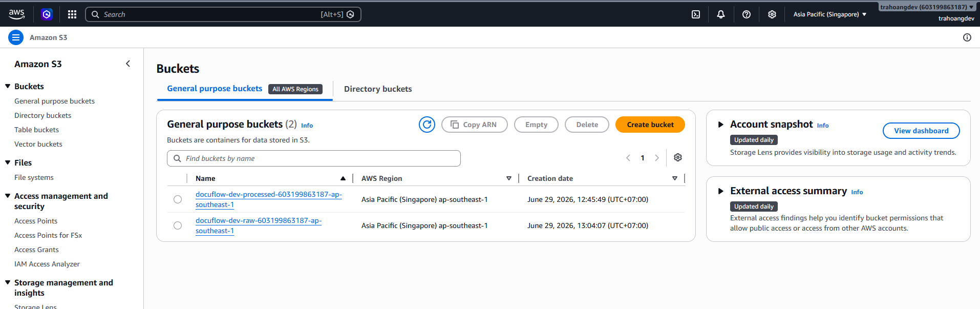
Task: Open docuflow-dev-processed bucket link
Action: [268, 199]
